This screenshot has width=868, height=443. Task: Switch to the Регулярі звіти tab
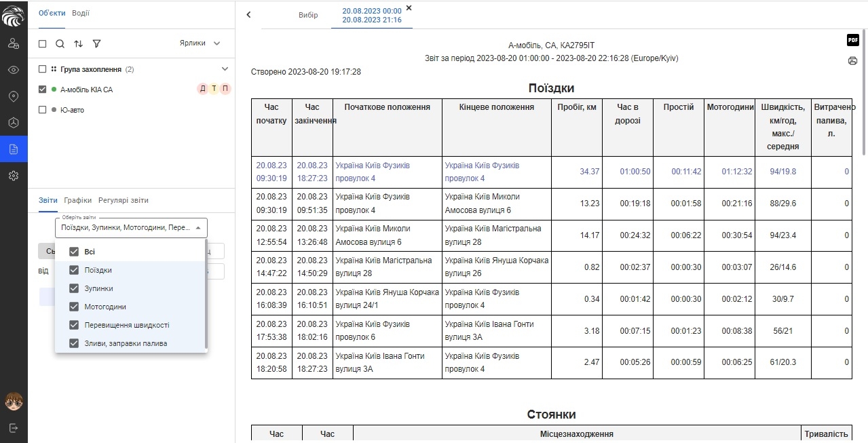tap(124, 200)
